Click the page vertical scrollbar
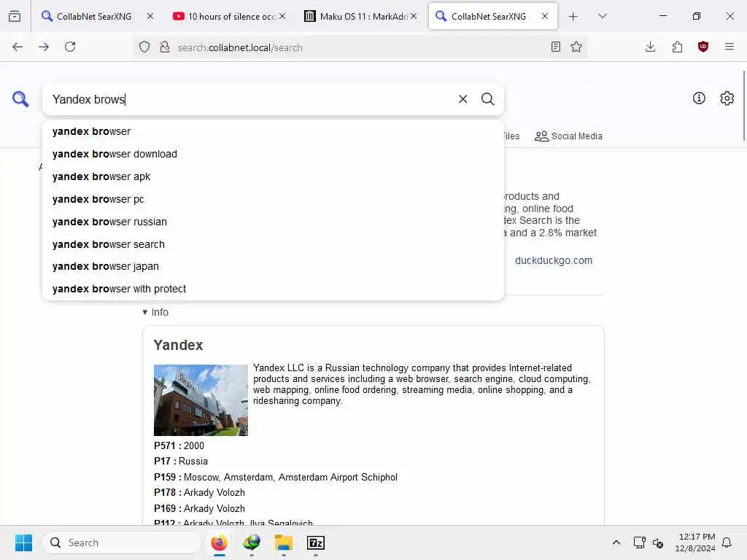 (743, 106)
